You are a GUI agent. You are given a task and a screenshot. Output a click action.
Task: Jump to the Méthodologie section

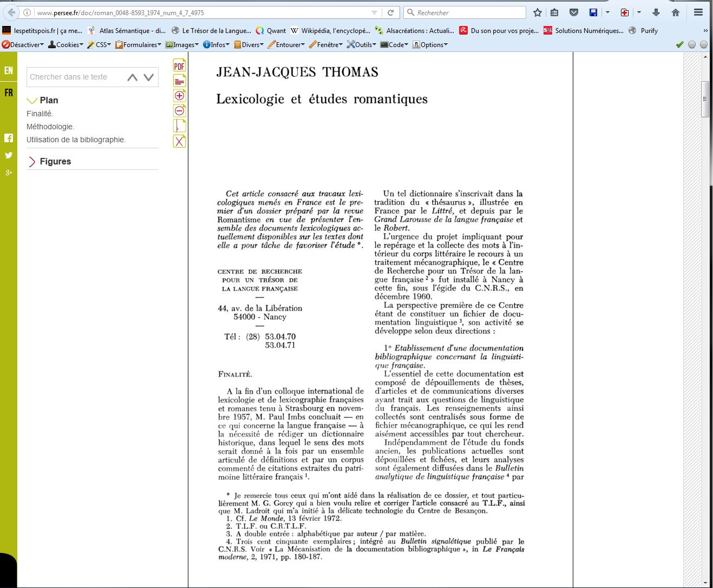[50, 127]
